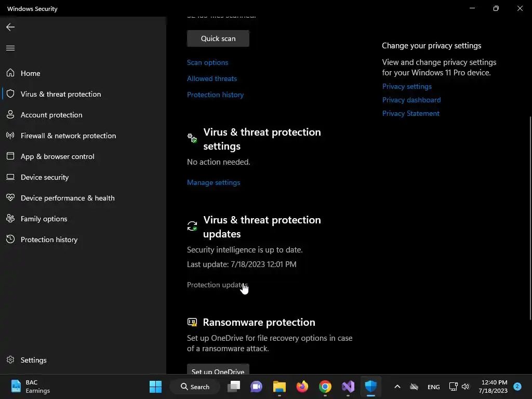Open clock showing 12:40 PM
Viewport: 532px width, 399px height.
(x=493, y=387)
